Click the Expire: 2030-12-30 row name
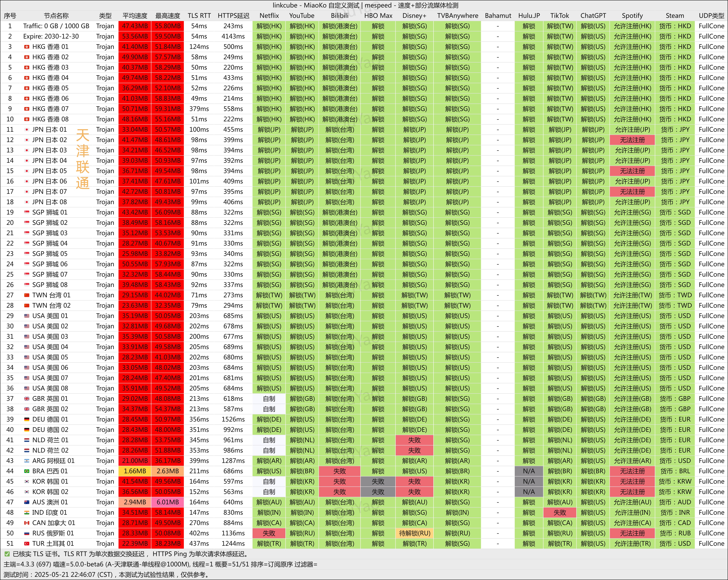 coord(51,36)
